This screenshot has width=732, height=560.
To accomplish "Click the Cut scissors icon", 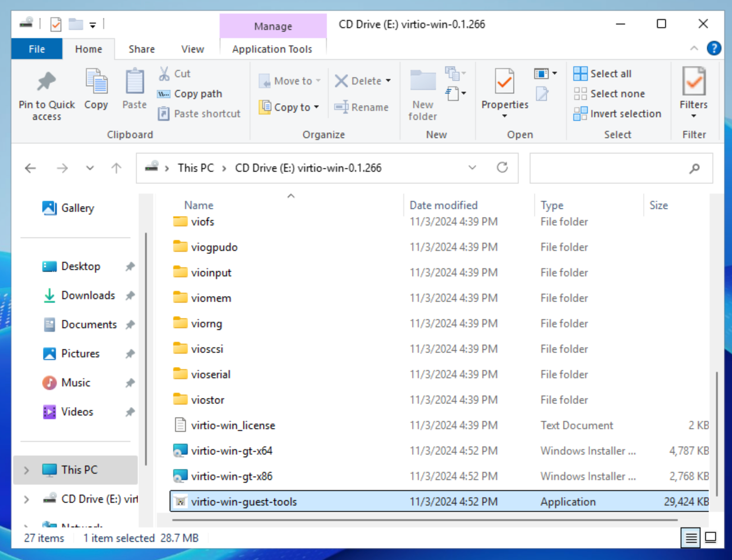I will point(164,74).
